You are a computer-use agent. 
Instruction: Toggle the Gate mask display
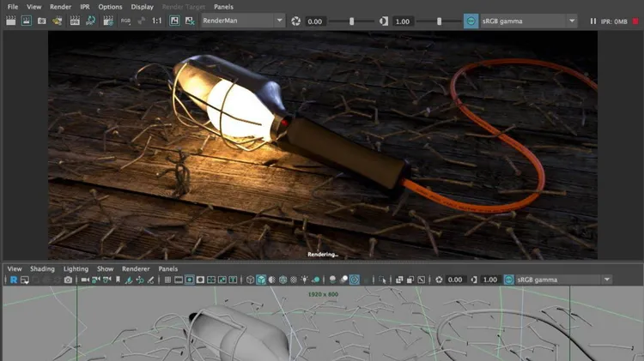coord(200,280)
